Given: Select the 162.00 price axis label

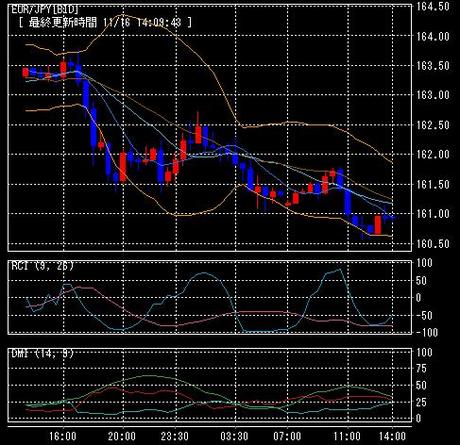Looking at the screenshot, I should click(433, 154).
